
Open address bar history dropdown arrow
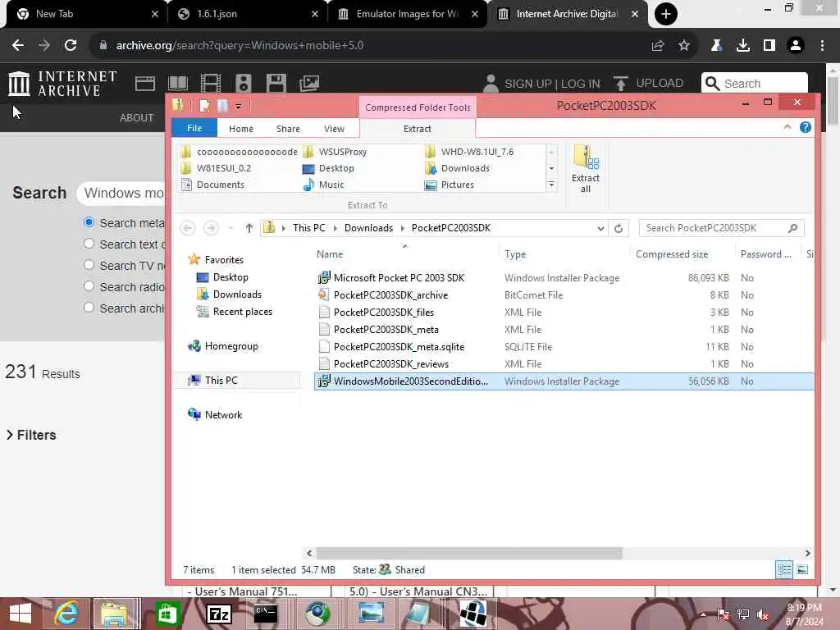600,228
